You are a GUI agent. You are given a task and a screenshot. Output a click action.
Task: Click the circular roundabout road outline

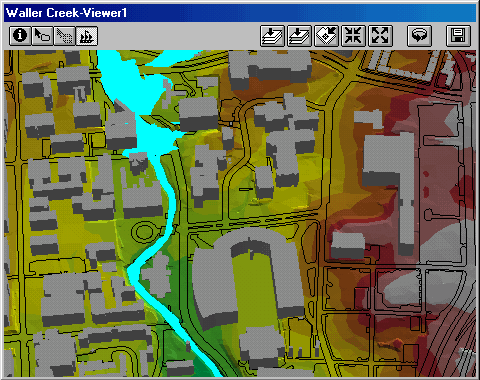(x=145, y=232)
